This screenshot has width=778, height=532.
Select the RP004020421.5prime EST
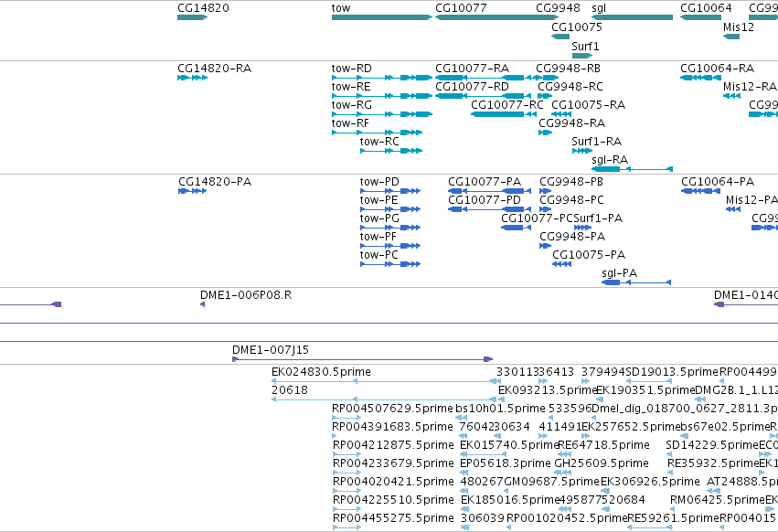346,491
